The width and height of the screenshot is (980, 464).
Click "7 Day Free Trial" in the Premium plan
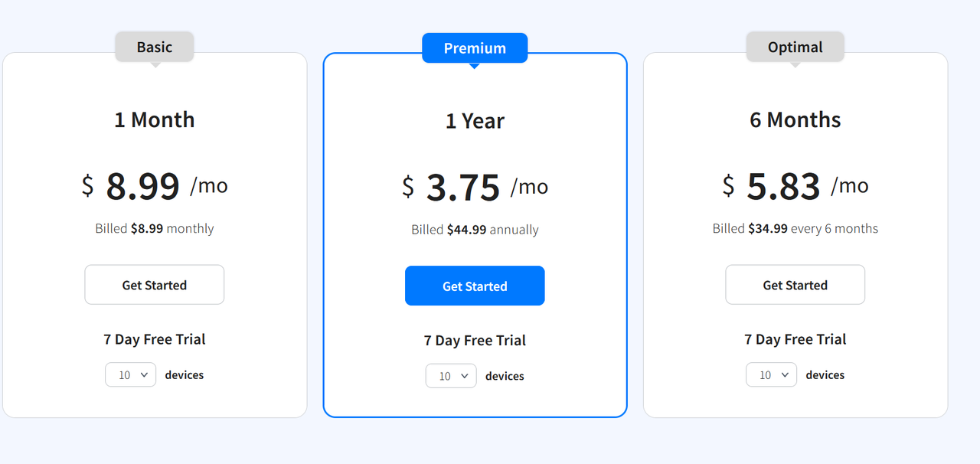(x=475, y=341)
